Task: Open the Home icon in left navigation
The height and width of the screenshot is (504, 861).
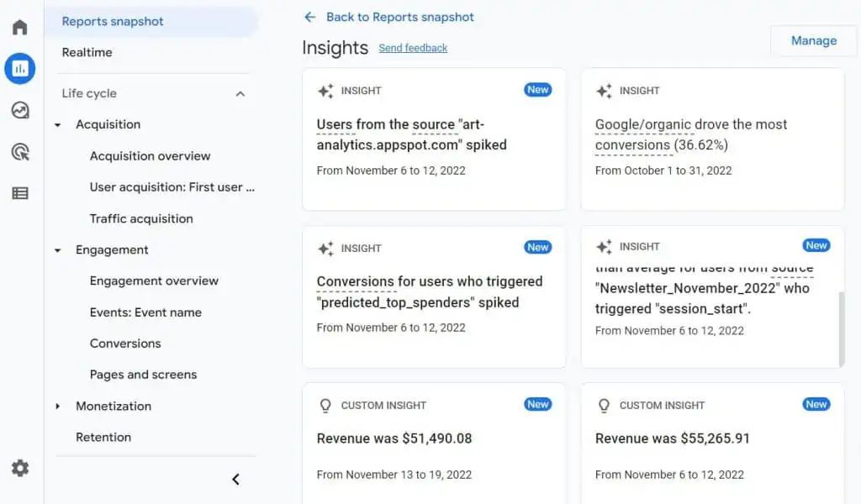Action: coord(19,26)
